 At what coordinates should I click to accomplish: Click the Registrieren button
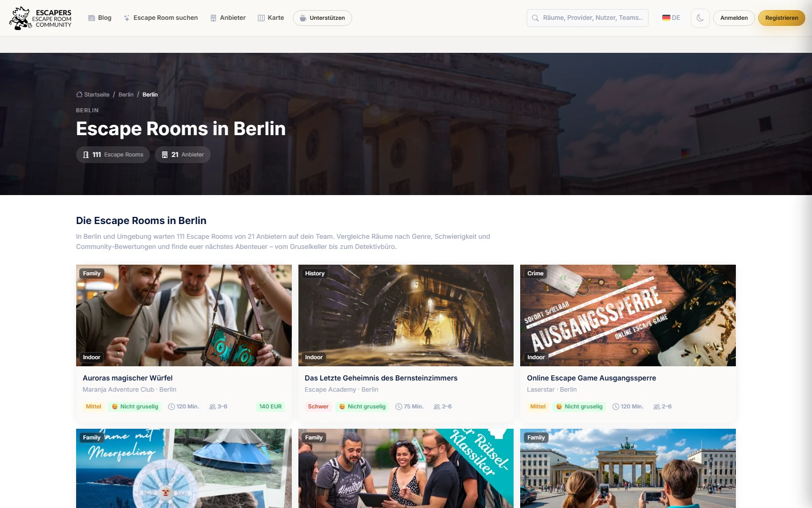[x=782, y=18]
